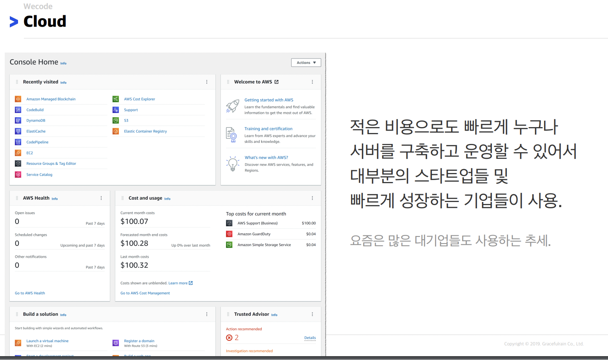Screen dimensions: 608x364
Task: Open the AWS Health widget options menu
Action: (101, 198)
